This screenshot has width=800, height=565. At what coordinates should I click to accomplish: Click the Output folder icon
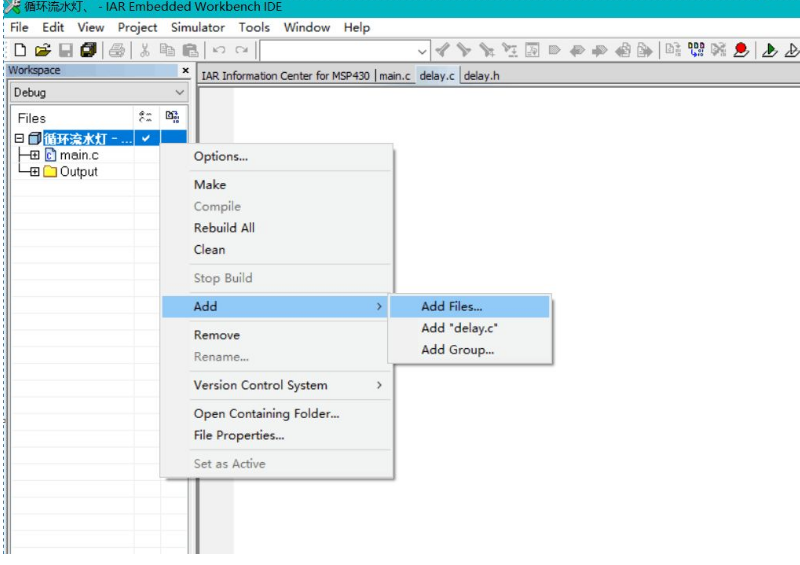[x=50, y=171]
